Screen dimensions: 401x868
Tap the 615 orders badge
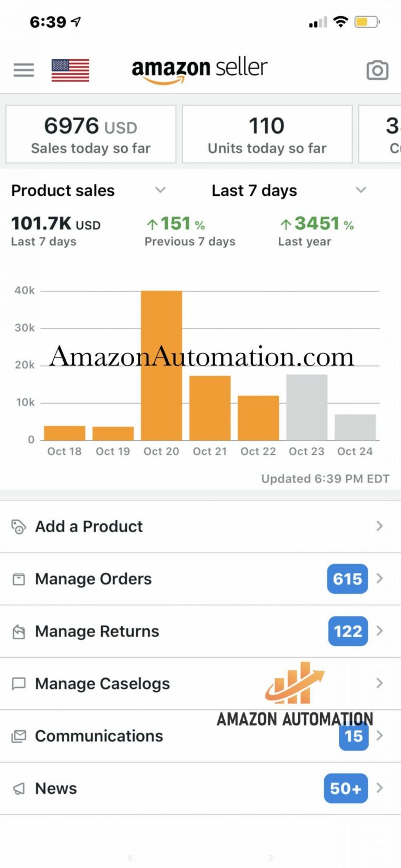coord(347,579)
